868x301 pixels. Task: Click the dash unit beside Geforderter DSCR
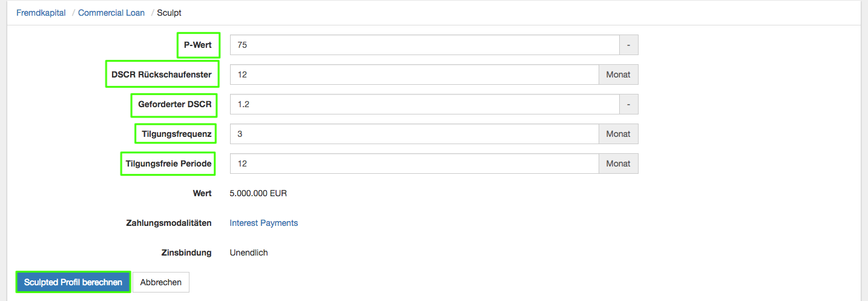pyautogui.click(x=628, y=104)
